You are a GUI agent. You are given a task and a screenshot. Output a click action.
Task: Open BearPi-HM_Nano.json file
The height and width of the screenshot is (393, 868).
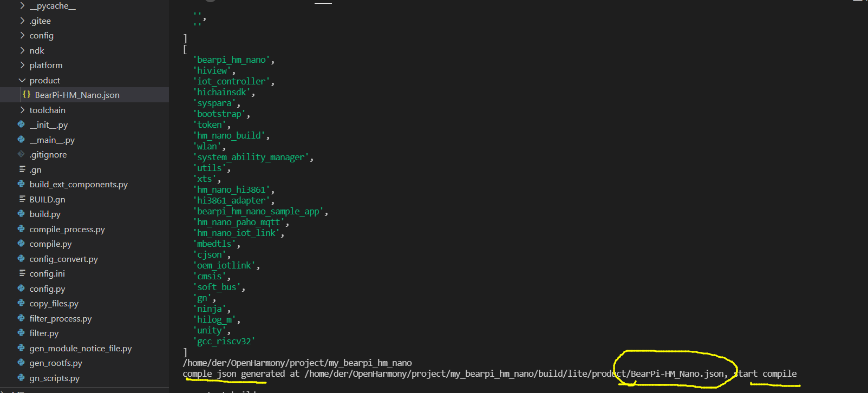[x=77, y=95]
